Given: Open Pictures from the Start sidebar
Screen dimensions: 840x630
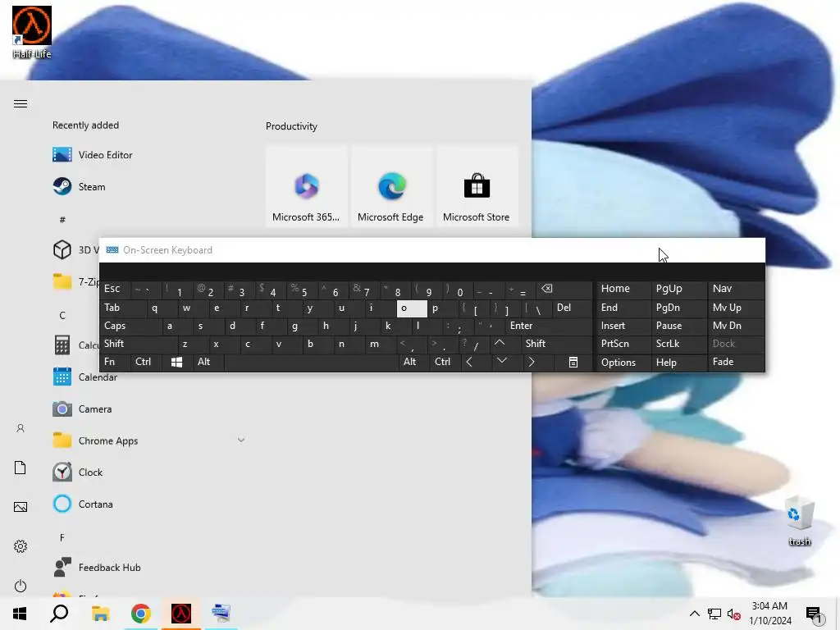Looking at the screenshot, I should coord(21,507).
